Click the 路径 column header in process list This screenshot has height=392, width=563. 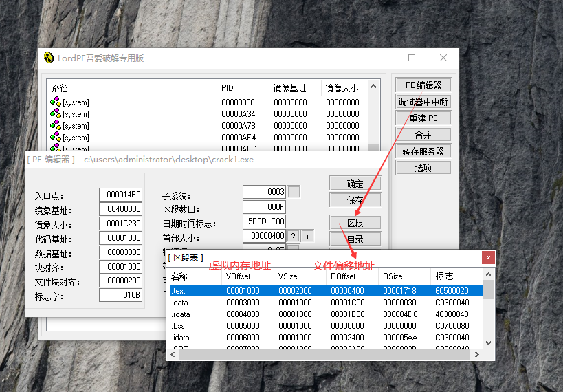132,88
